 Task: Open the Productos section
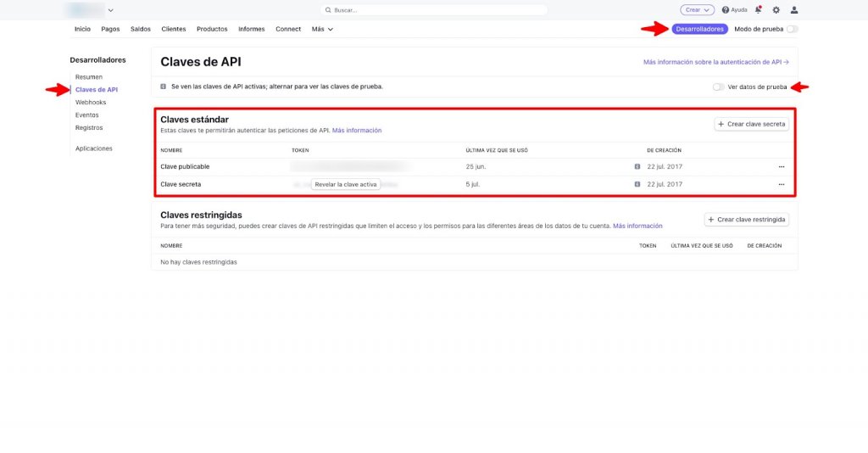pos(212,29)
